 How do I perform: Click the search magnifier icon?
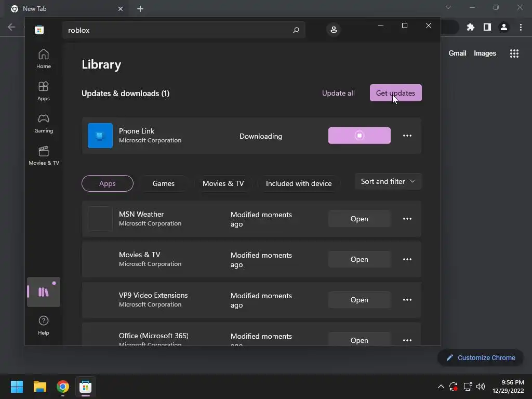(x=296, y=30)
